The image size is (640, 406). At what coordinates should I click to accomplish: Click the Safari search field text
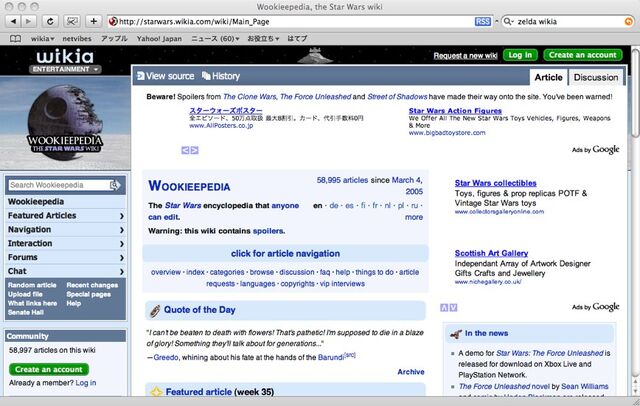tap(537, 22)
